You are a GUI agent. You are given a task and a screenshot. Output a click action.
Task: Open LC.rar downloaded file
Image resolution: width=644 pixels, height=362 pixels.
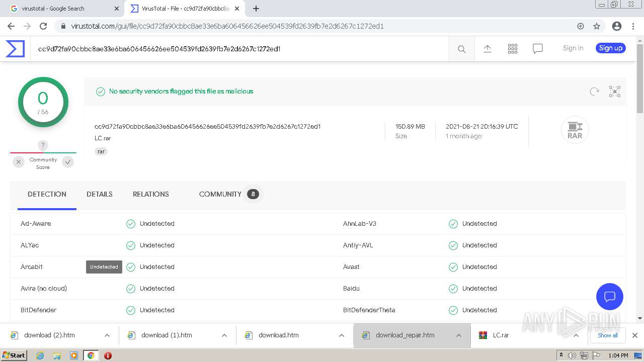click(501, 335)
